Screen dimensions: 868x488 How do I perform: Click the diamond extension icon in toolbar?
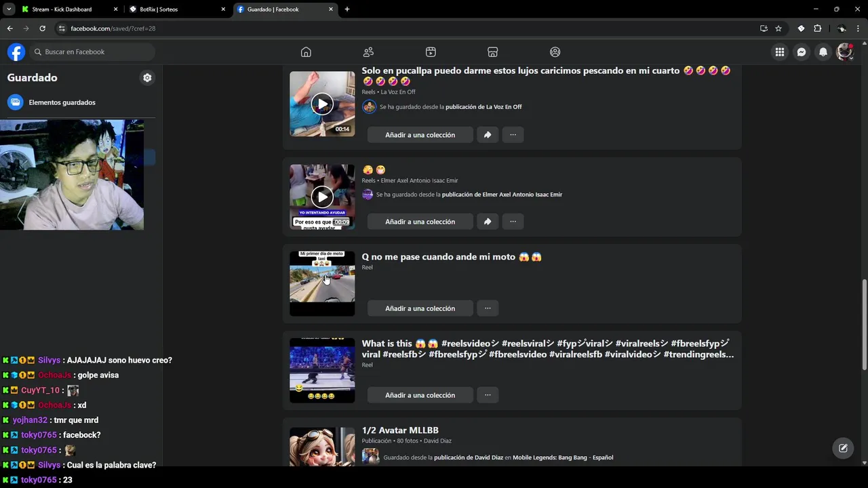[801, 28]
